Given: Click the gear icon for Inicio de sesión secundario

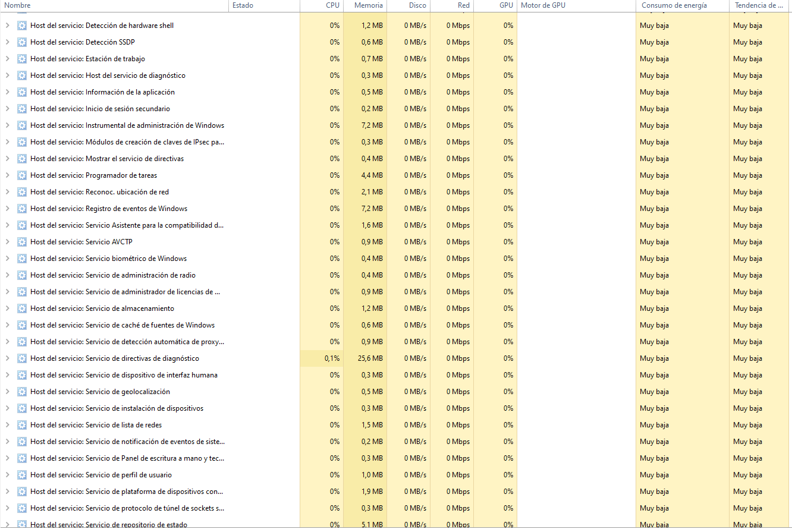Looking at the screenshot, I should pos(22,109).
